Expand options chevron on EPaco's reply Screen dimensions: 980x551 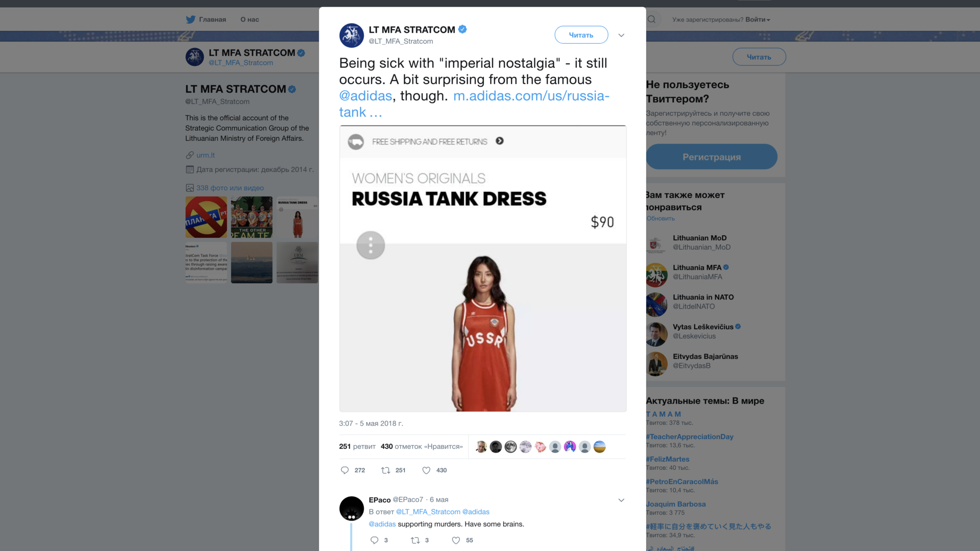point(621,500)
